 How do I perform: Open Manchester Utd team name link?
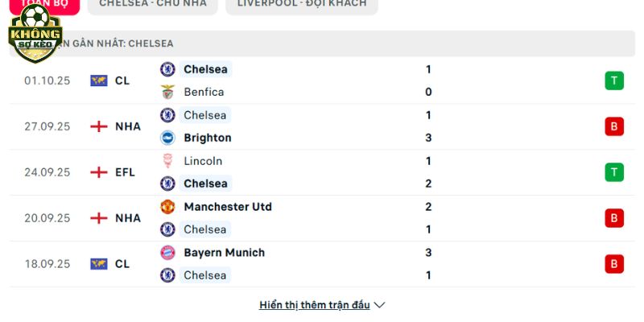click(227, 207)
